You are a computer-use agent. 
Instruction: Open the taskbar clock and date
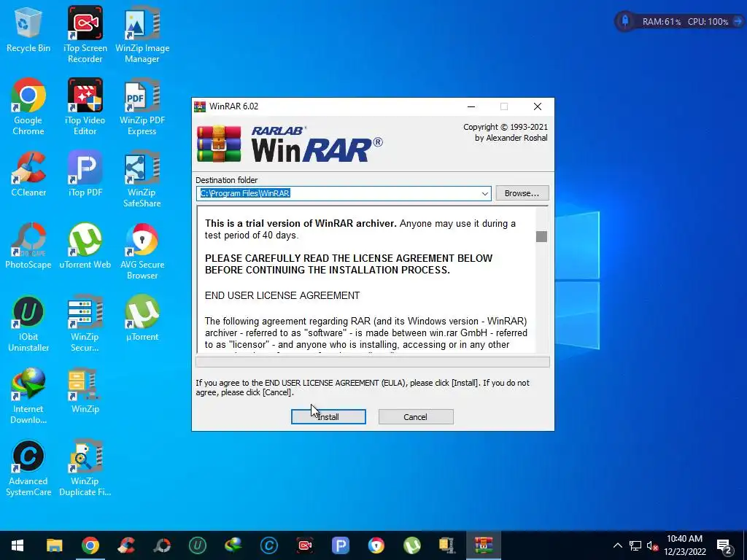pyautogui.click(x=684, y=545)
